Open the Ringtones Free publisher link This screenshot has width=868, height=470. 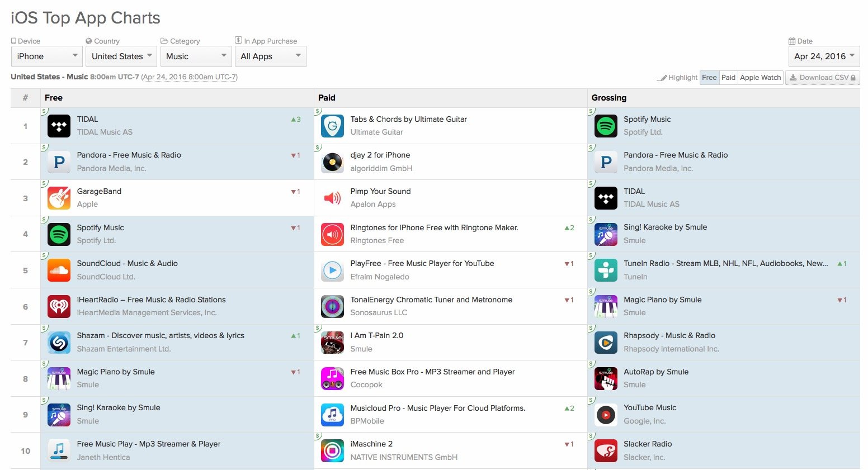[x=377, y=240]
